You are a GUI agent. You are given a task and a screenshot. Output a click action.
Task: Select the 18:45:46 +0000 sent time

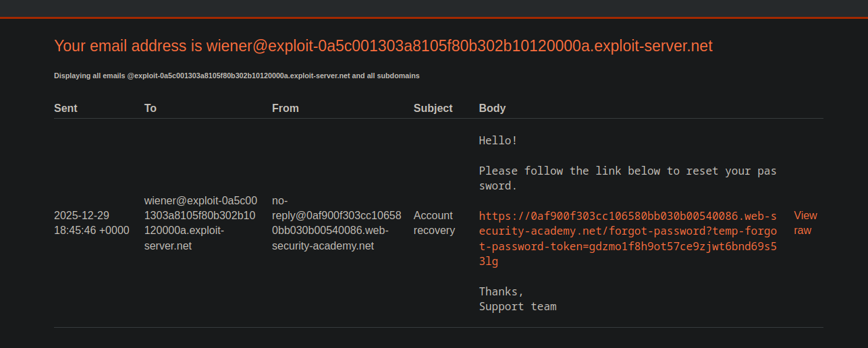pyautogui.click(x=91, y=230)
